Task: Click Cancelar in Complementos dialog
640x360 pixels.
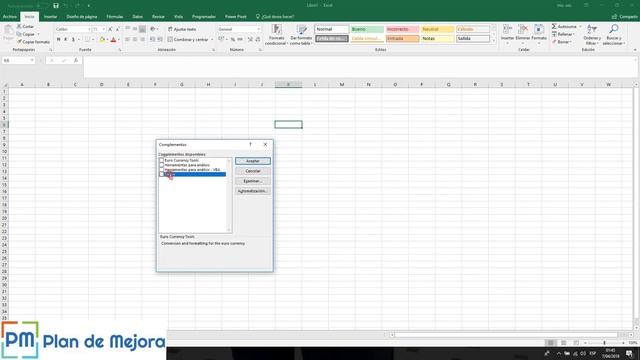Action: click(x=253, y=171)
